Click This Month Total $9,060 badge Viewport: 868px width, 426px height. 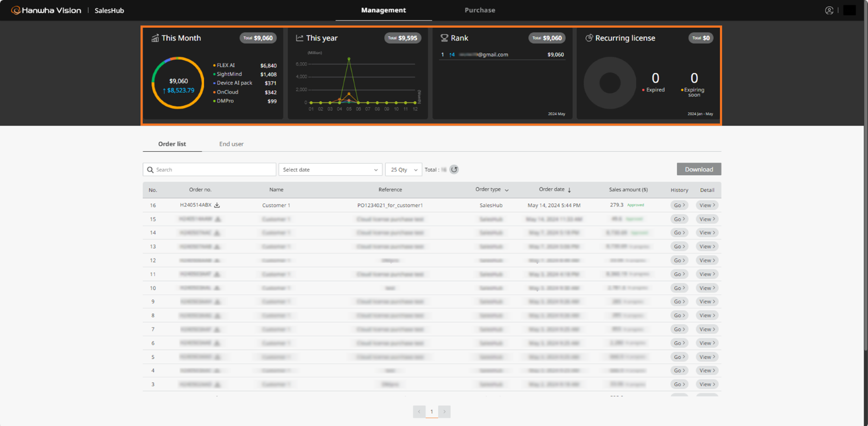pos(258,38)
